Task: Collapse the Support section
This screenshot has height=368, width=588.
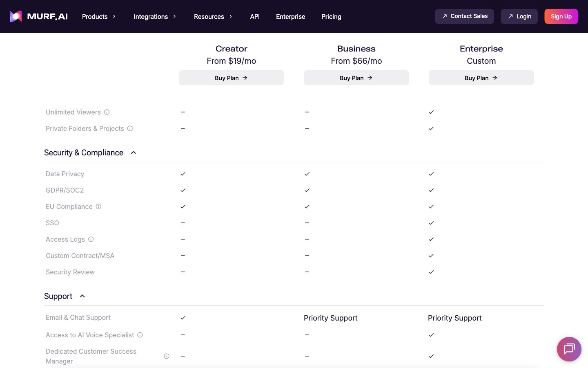Action: (x=82, y=296)
